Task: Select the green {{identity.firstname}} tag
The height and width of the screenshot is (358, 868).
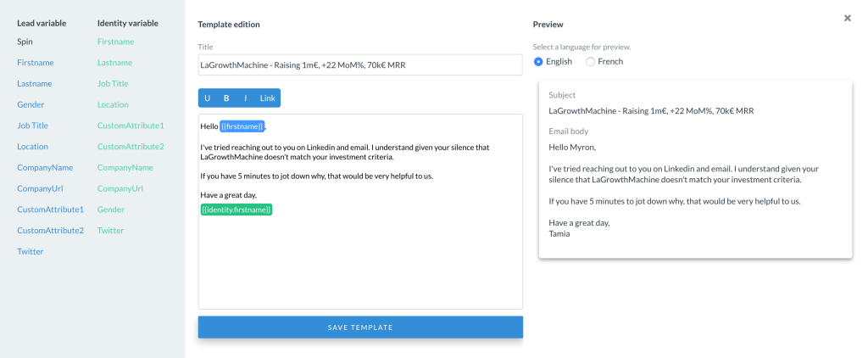Action: (236, 210)
